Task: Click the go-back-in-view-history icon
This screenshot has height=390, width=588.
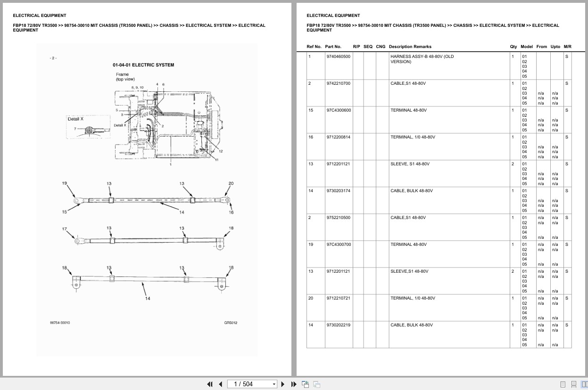Action: click(305, 384)
